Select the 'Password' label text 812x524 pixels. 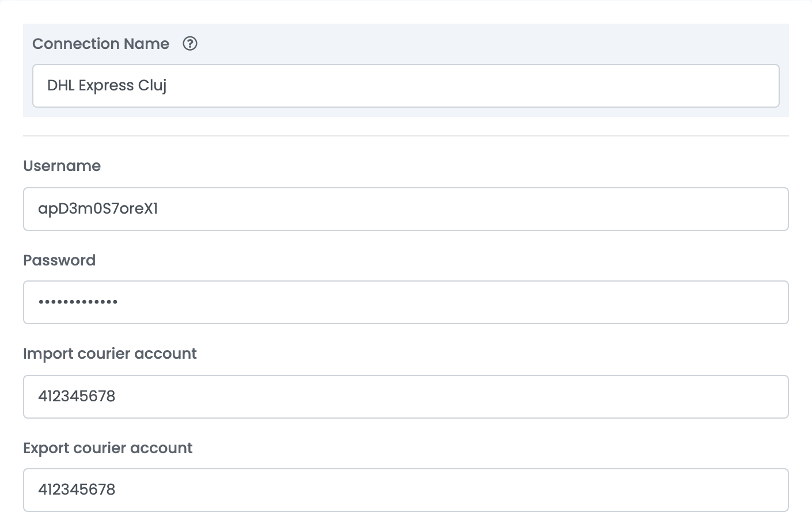pyautogui.click(x=59, y=260)
